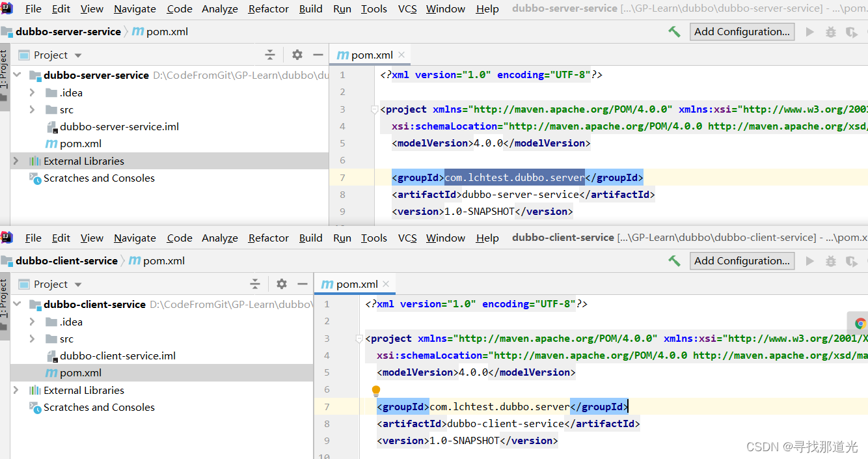The height and width of the screenshot is (459, 868).
Task: Open Navigate menu in client window
Action: 135,238
